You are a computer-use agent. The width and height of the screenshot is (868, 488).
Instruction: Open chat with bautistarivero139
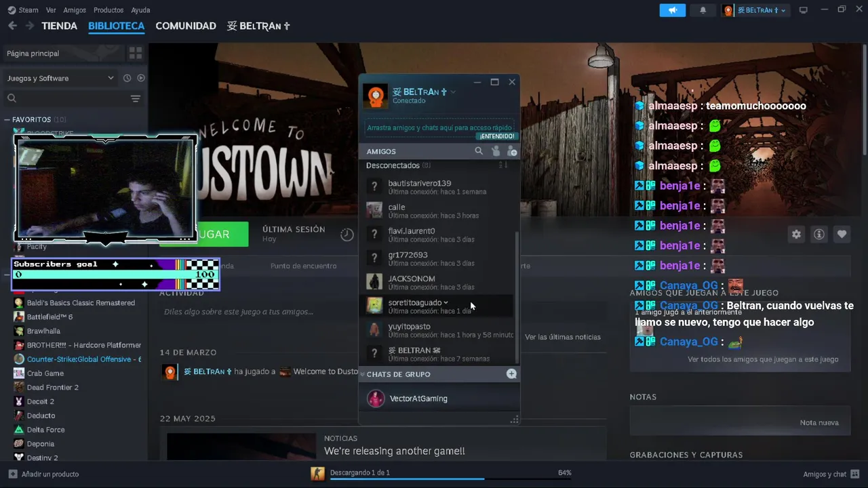(x=439, y=187)
